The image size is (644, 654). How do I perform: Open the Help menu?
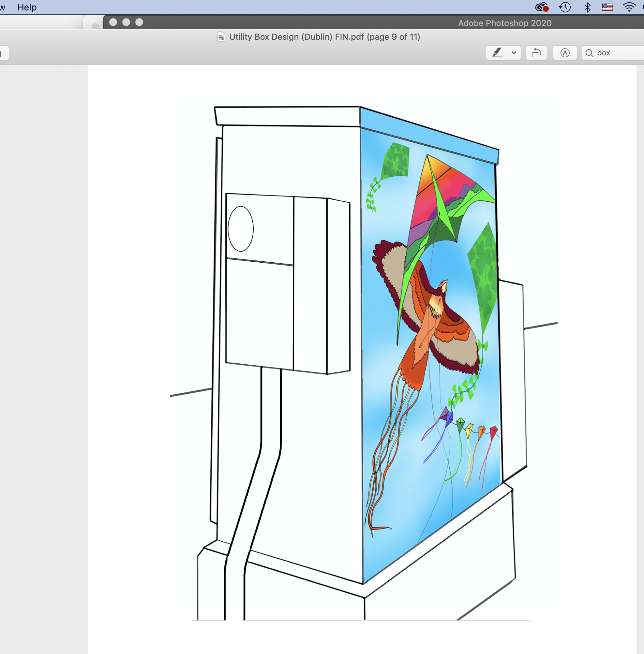click(28, 7)
